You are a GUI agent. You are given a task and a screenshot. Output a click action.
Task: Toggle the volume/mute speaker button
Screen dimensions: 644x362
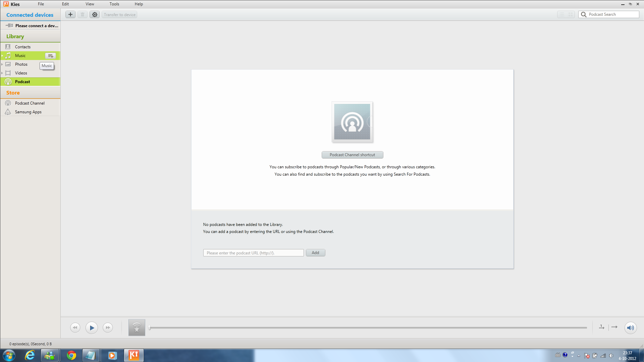630,327
